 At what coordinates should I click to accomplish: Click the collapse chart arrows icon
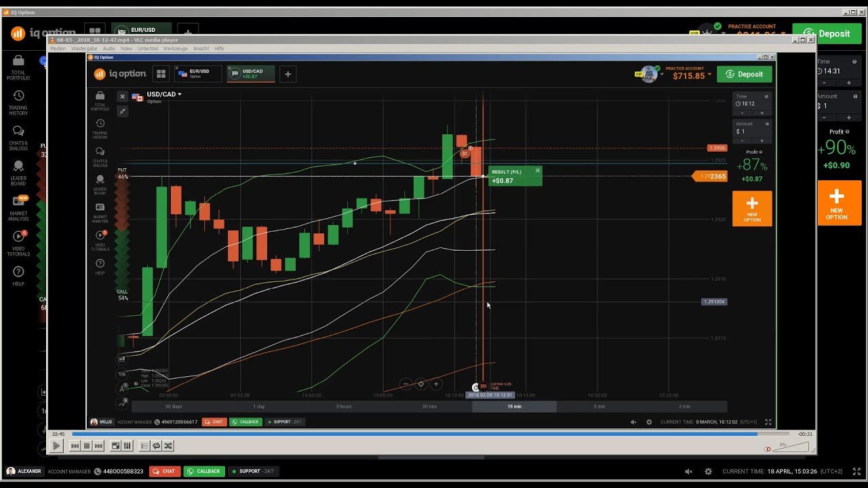point(122,111)
